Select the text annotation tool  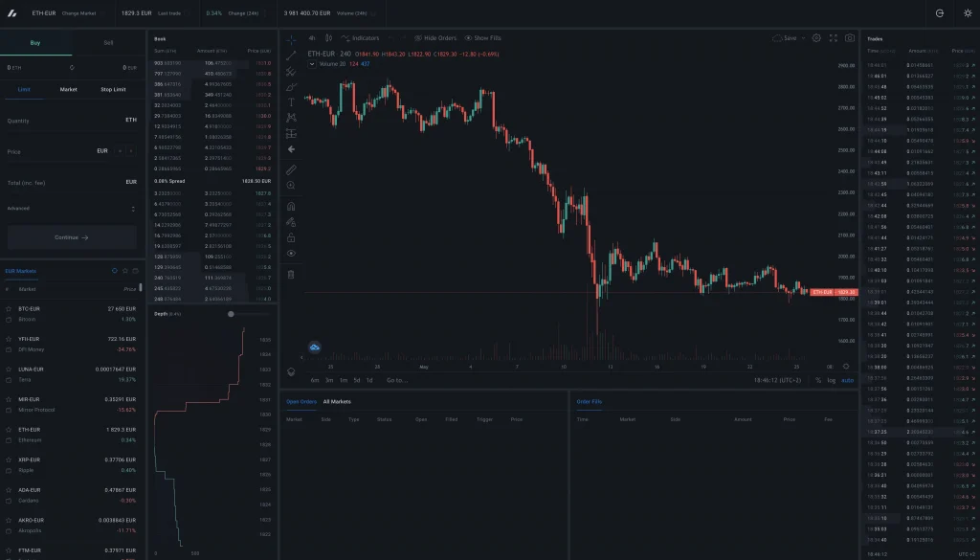click(291, 102)
